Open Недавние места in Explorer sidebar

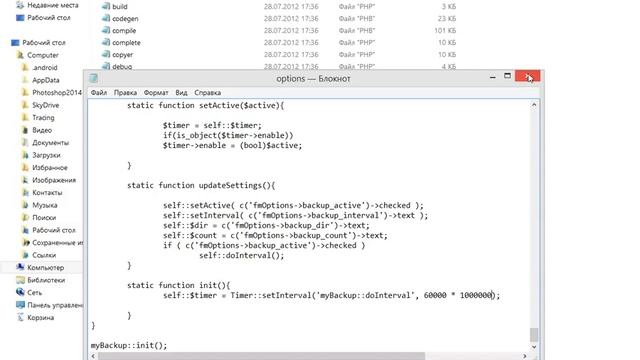(53, 5)
